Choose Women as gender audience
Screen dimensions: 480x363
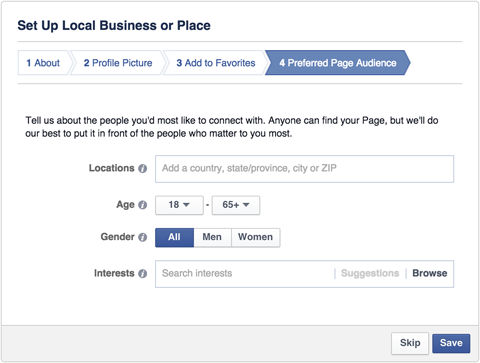[256, 237]
